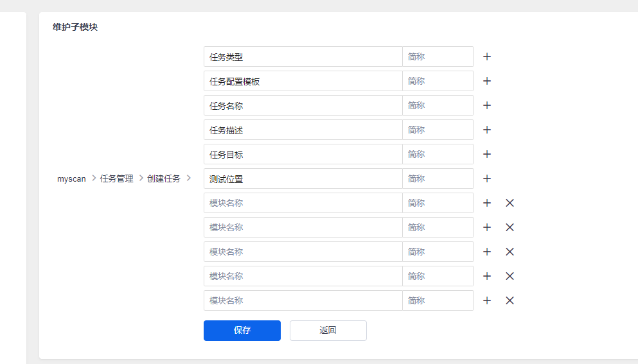Add a row after 任务配置模板

click(487, 81)
